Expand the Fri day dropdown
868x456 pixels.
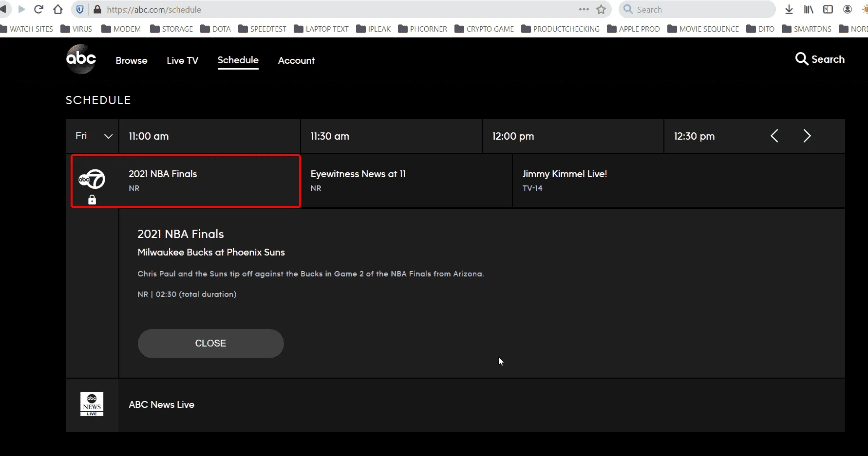[93, 136]
